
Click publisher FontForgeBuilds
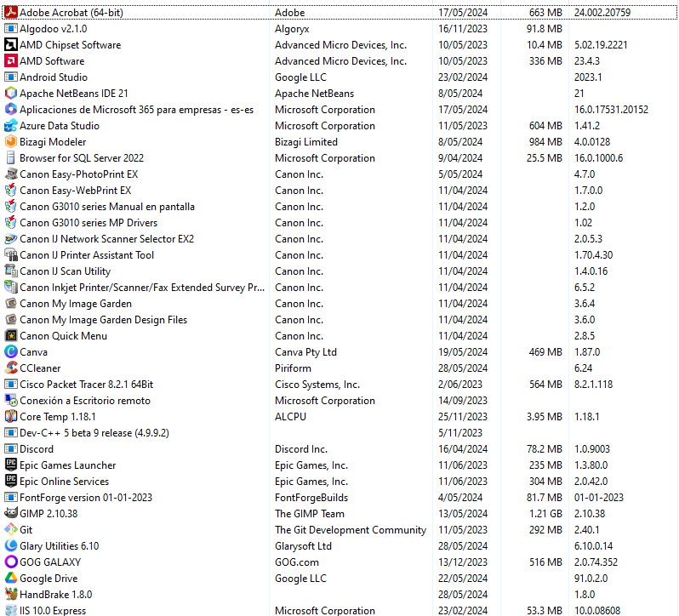(311, 498)
